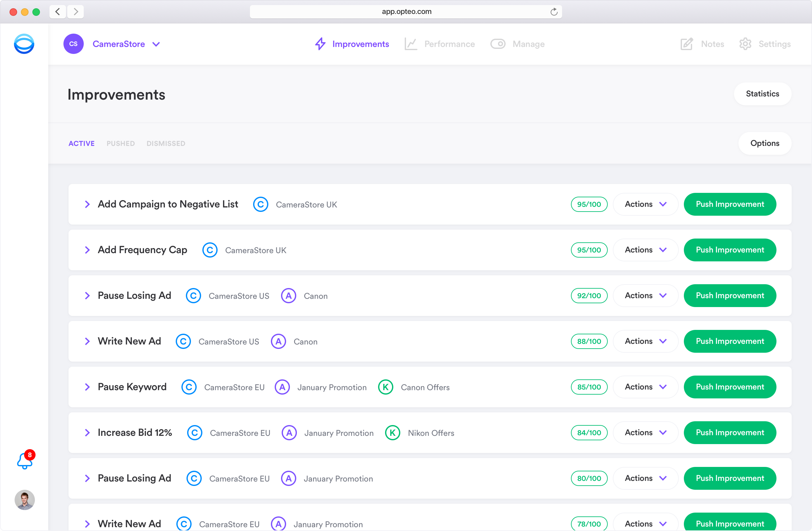812x531 pixels.
Task: Click the Opteo logo in the sidebar
Action: tap(24, 44)
